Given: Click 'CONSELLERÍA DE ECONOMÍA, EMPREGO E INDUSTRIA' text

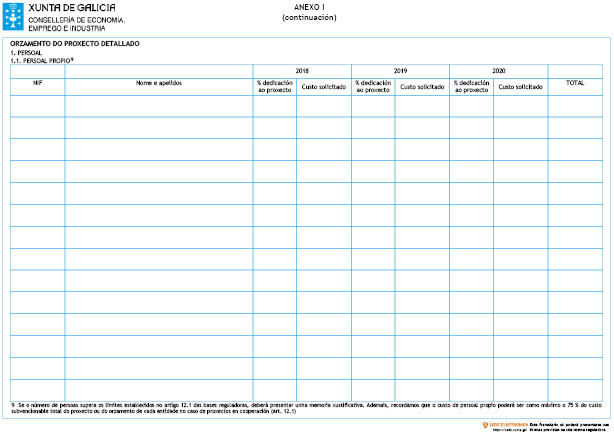Looking at the screenshot, I should coord(76,24).
